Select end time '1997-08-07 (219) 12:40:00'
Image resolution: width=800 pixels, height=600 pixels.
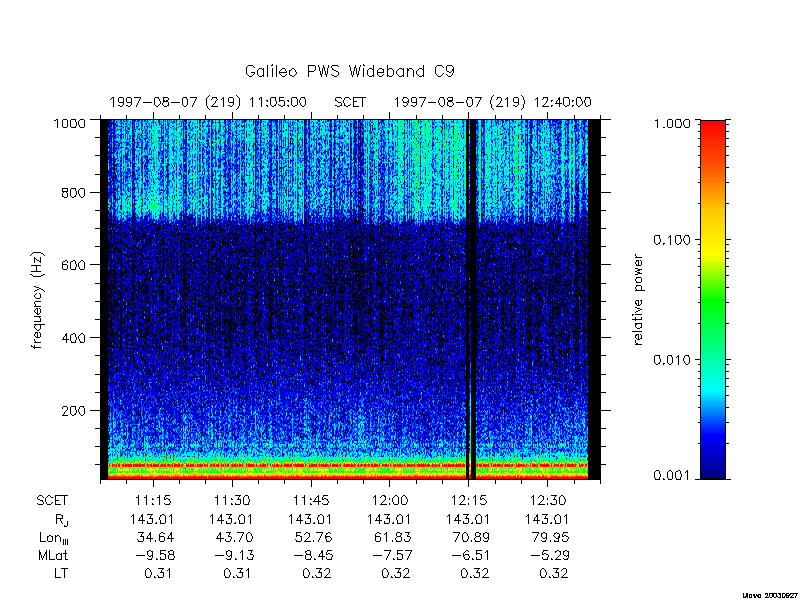click(x=492, y=103)
